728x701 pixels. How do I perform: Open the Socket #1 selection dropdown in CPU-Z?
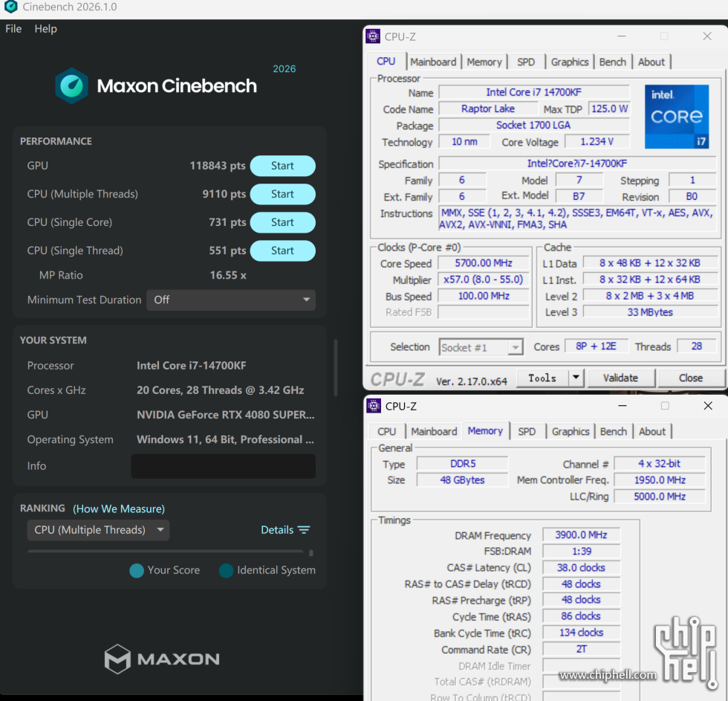515,346
